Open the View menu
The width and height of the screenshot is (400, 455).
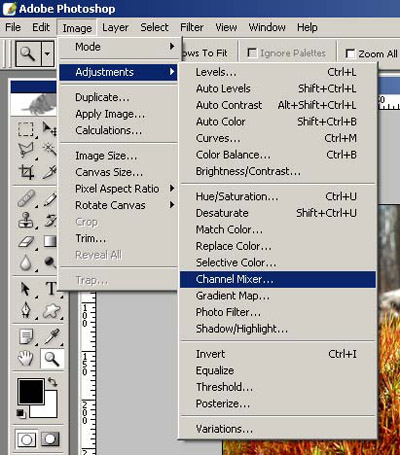click(x=226, y=27)
